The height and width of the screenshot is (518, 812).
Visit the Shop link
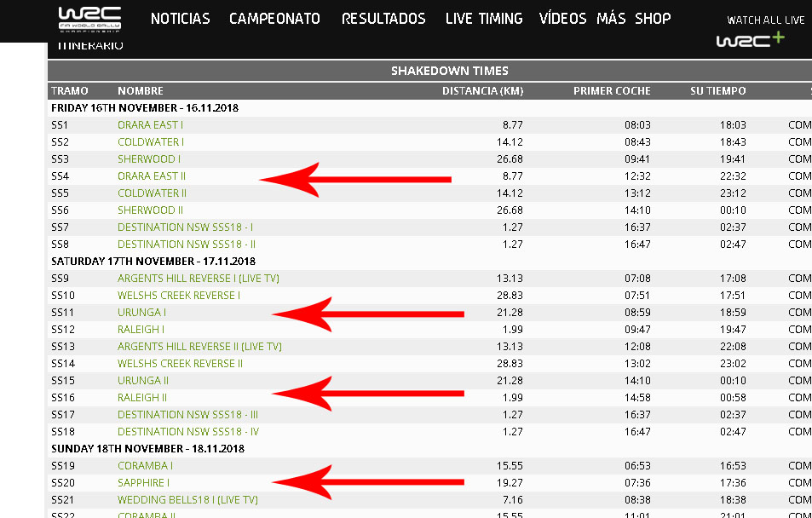(x=653, y=19)
